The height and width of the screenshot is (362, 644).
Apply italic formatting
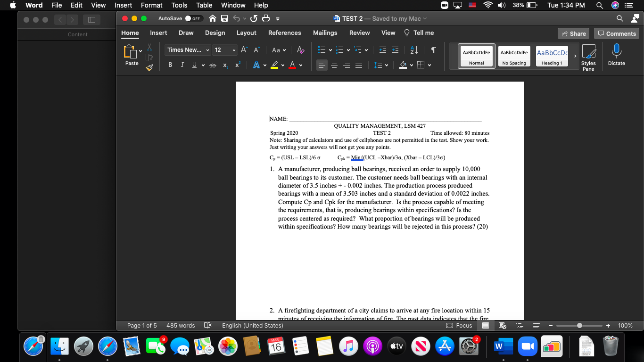click(x=182, y=65)
